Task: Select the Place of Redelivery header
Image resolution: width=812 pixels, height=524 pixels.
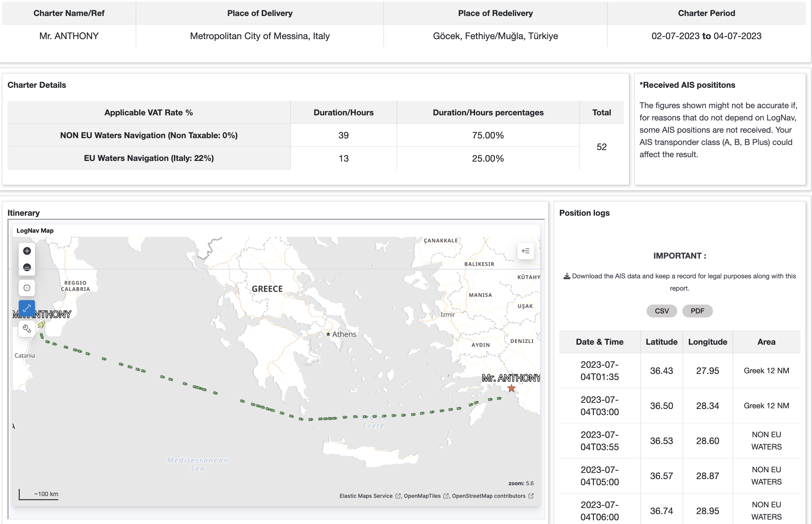Action: pyautogui.click(x=495, y=13)
